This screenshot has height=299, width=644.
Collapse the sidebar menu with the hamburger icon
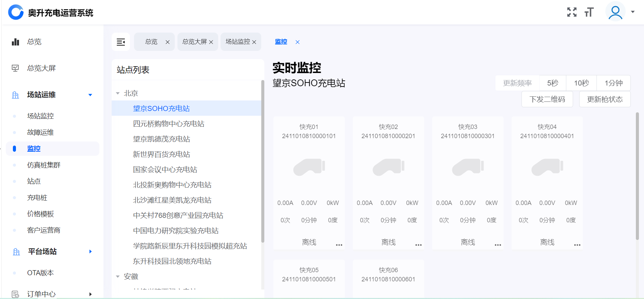point(121,42)
